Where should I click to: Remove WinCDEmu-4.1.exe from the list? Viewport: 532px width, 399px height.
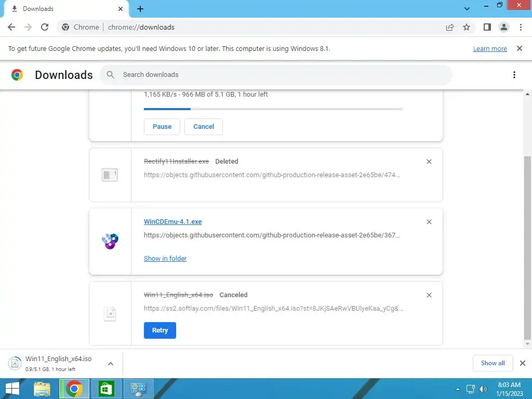tap(429, 222)
